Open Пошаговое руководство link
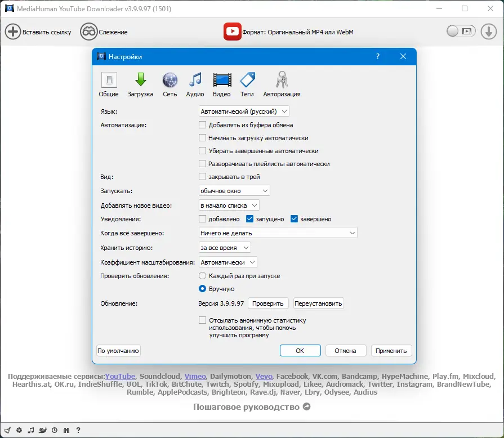Screen dimensions: 504x438 click(x=246, y=407)
